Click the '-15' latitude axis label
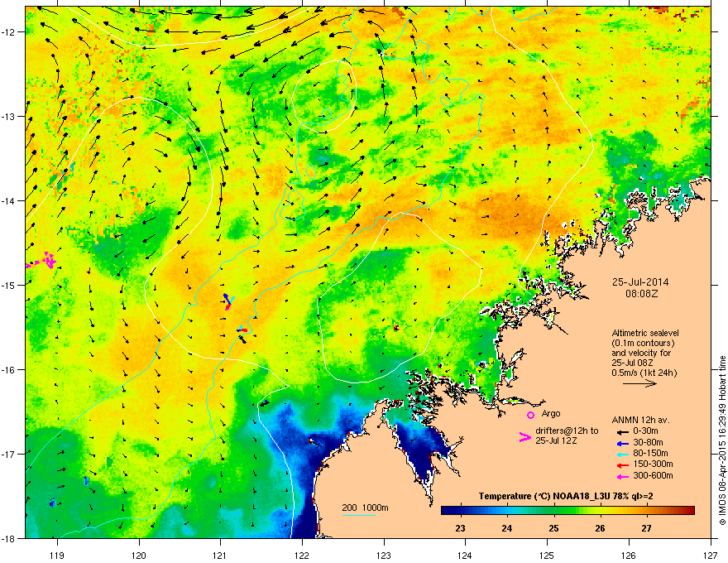The height and width of the screenshot is (563, 728). [x=9, y=285]
